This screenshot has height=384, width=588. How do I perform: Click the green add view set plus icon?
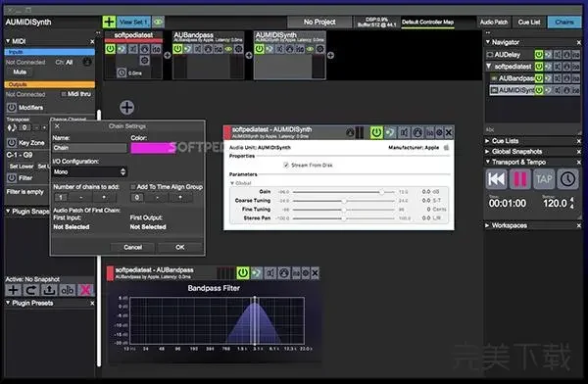pyautogui.click(x=109, y=22)
